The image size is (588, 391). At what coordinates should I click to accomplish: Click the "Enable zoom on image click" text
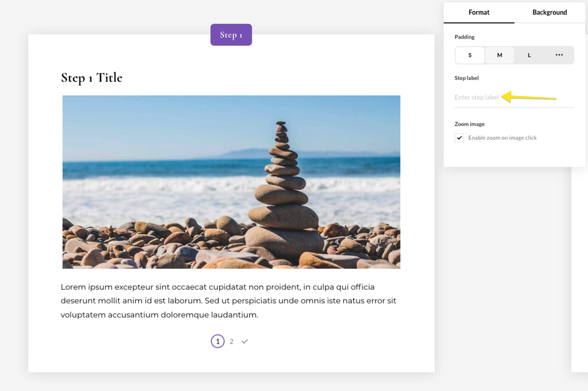[502, 138]
